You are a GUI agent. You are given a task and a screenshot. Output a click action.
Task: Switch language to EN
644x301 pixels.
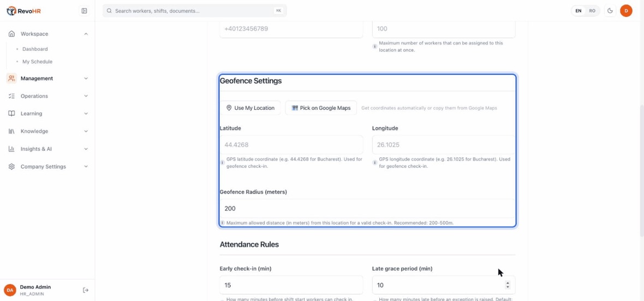(579, 11)
